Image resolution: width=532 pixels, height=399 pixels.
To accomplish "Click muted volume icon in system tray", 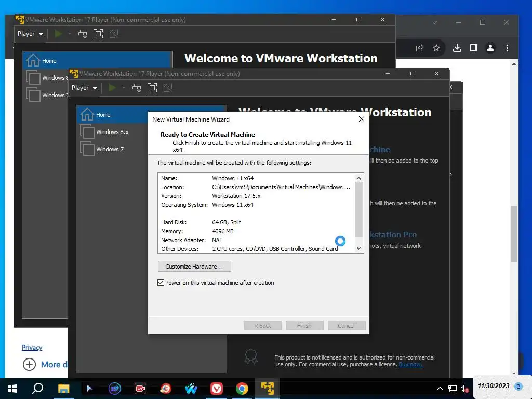I will [x=464, y=389].
